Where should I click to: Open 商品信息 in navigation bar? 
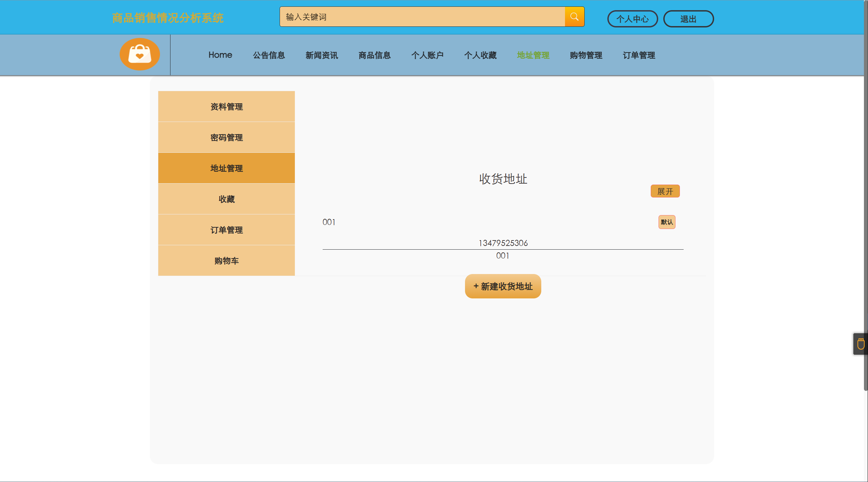point(375,55)
